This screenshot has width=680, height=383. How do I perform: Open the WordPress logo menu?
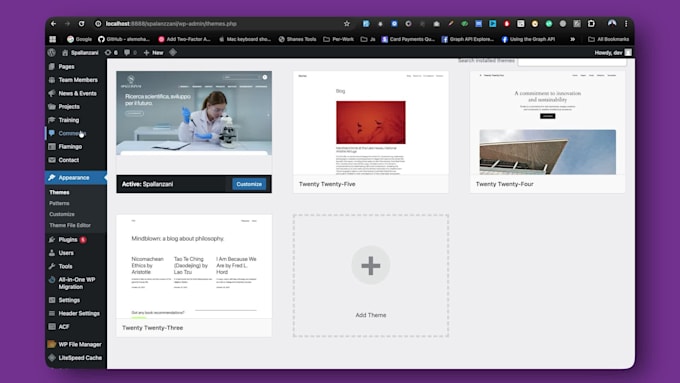pos(52,52)
